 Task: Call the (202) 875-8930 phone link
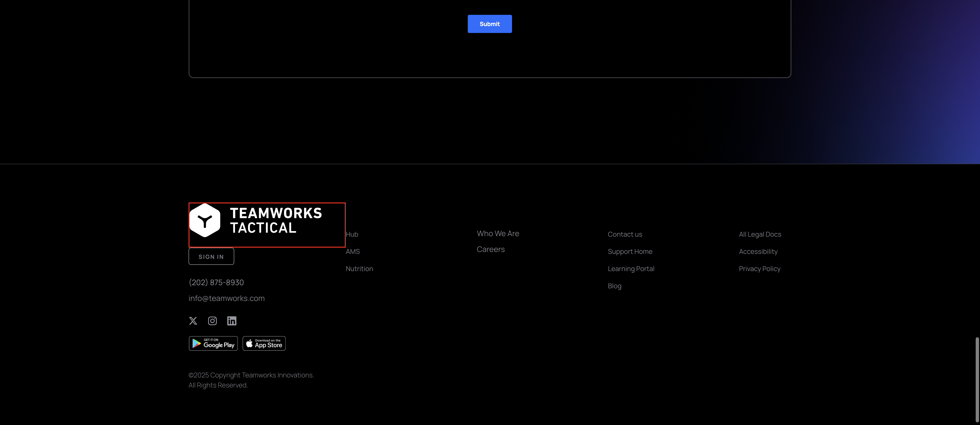click(216, 283)
